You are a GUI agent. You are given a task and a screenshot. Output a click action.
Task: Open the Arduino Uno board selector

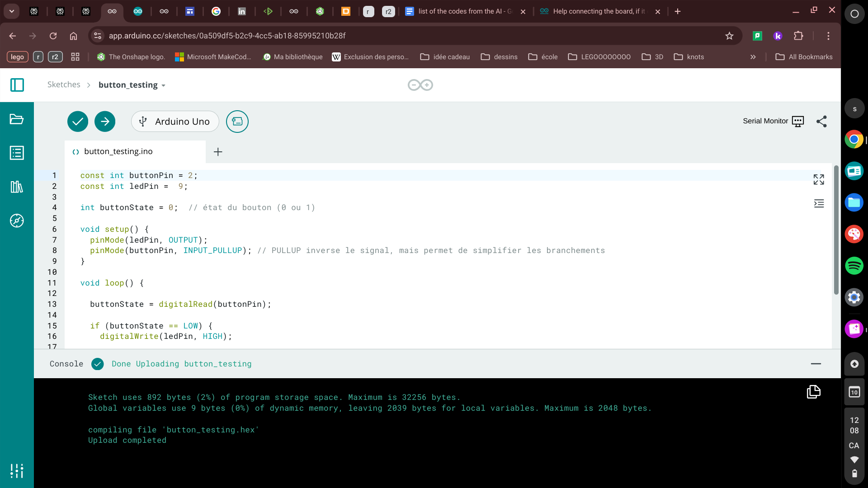coord(175,122)
